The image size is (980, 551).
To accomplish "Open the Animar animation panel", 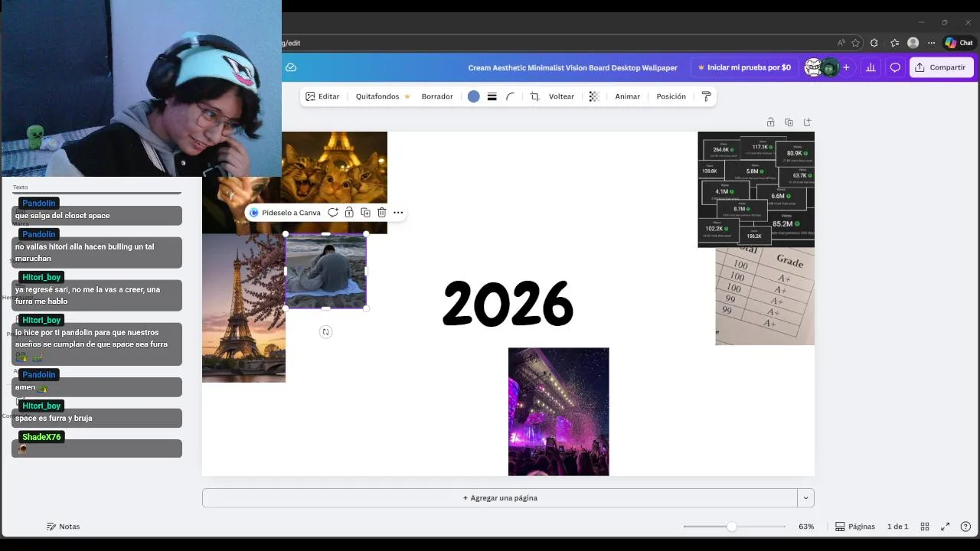I will click(x=628, y=96).
